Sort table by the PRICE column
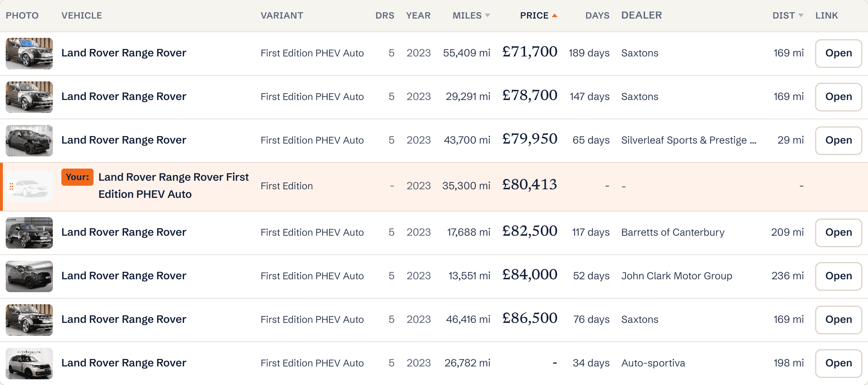This screenshot has height=385, width=868. pyautogui.click(x=538, y=15)
